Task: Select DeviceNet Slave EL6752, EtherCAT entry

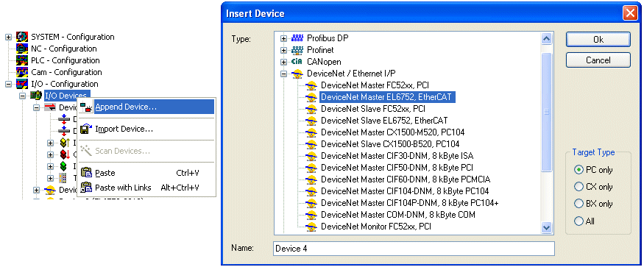Action: [384, 121]
